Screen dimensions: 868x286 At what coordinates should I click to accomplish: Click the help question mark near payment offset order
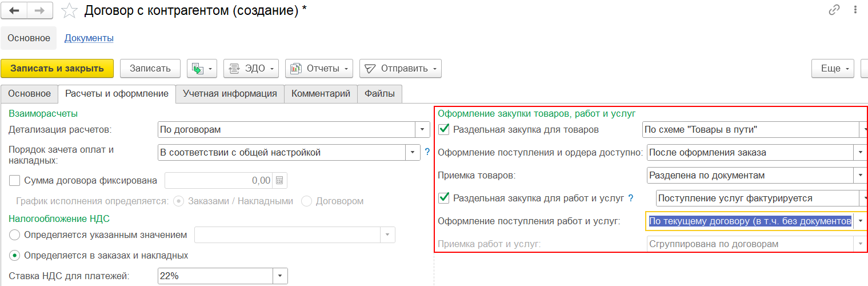pyautogui.click(x=427, y=152)
